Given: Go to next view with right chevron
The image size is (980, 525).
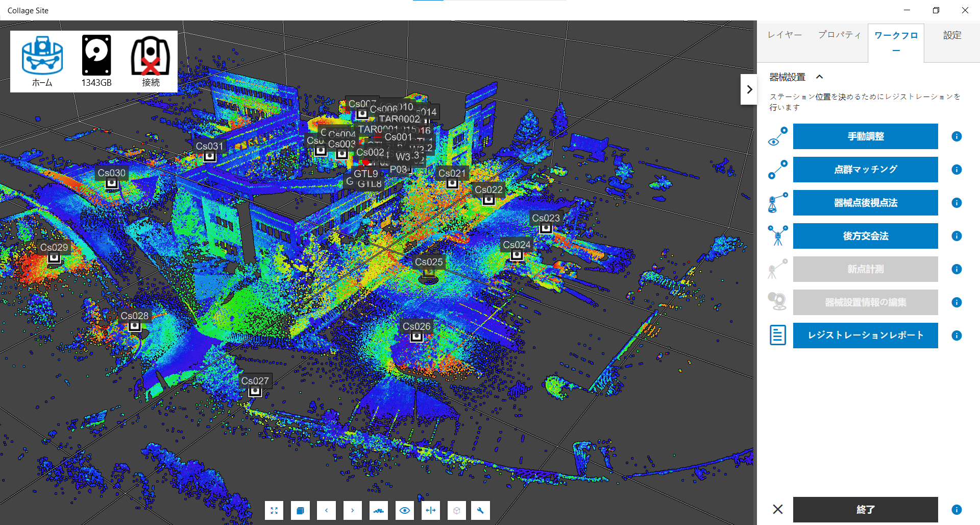Looking at the screenshot, I should (x=353, y=510).
